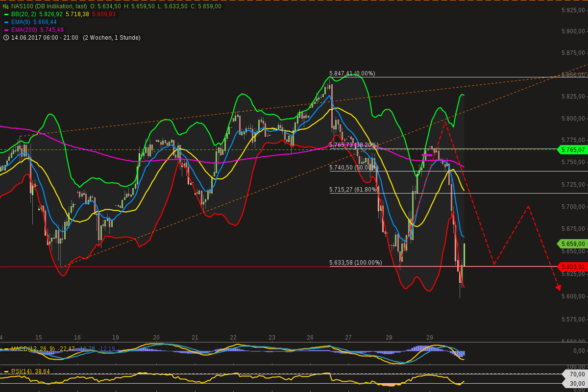
Task: Click the red 5.633,31 price marker
Action: click(573, 267)
